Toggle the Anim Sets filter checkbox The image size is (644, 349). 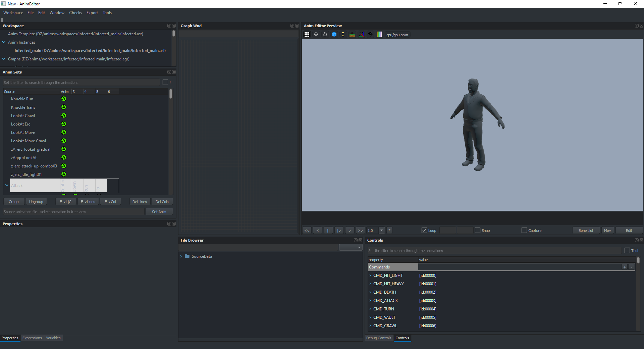click(x=165, y=82)
